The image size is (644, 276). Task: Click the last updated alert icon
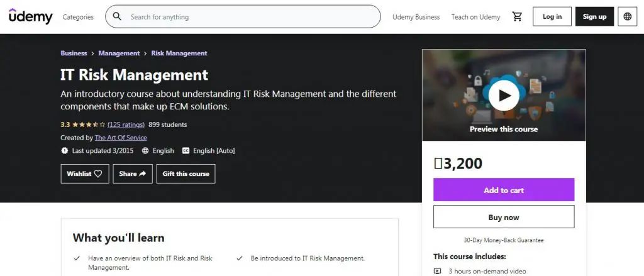pyautogui.click(x=65, y=151)
